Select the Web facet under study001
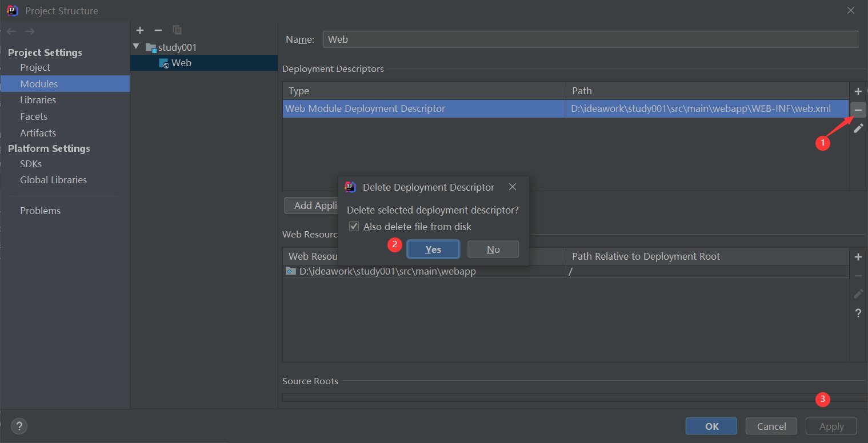Image resolution: width=868 pixels, height=443 pixels. 181,63
